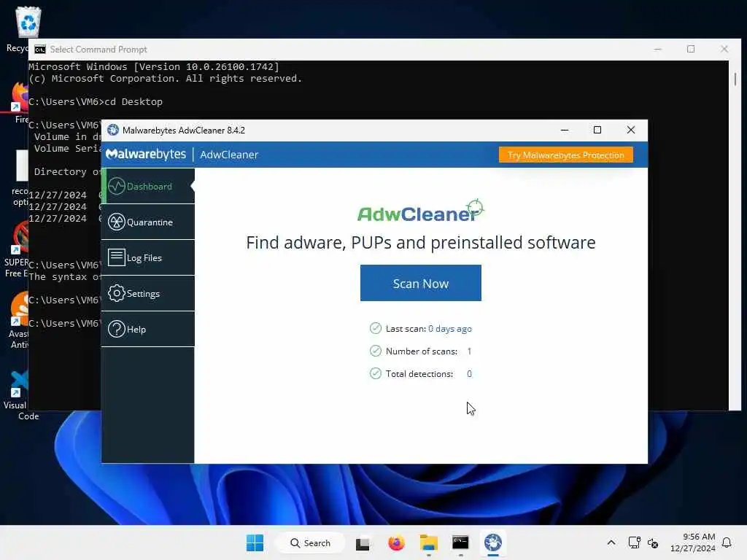Click the Log Files document icon

click(x=116, y=257)
